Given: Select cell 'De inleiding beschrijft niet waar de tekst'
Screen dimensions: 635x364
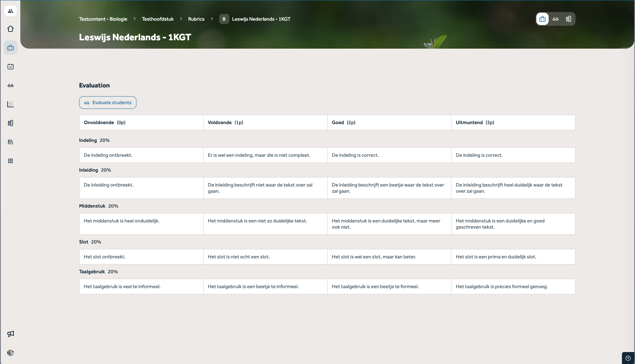Looking at the screenshot, I should point(265,188).
